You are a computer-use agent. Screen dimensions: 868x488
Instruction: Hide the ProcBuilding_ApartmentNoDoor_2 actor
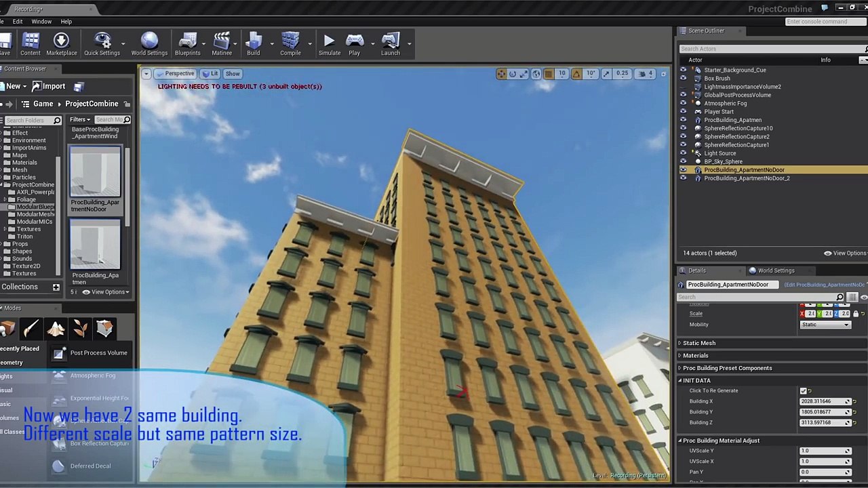point(683,178)
